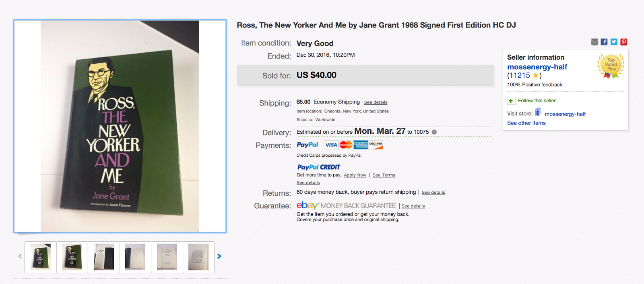
Task: Open PayPal Credit See Terms link
Action: click(x=384, y=175)
